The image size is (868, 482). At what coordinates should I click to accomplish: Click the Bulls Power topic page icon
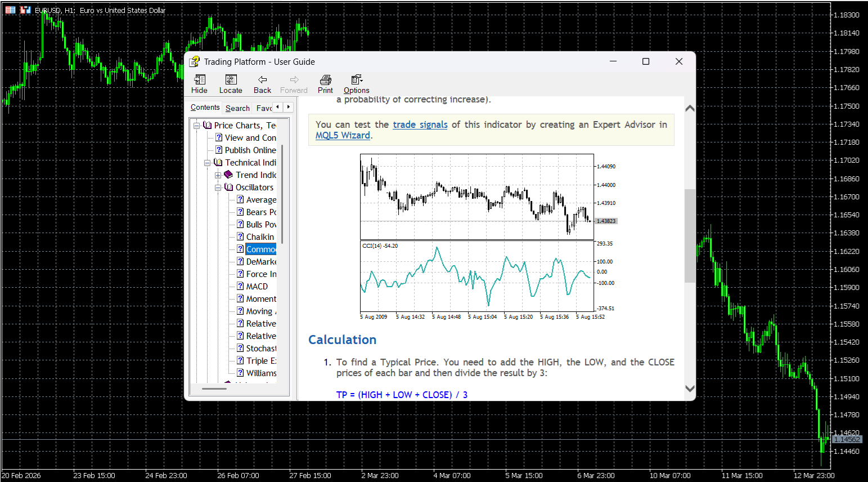(240, 224)
